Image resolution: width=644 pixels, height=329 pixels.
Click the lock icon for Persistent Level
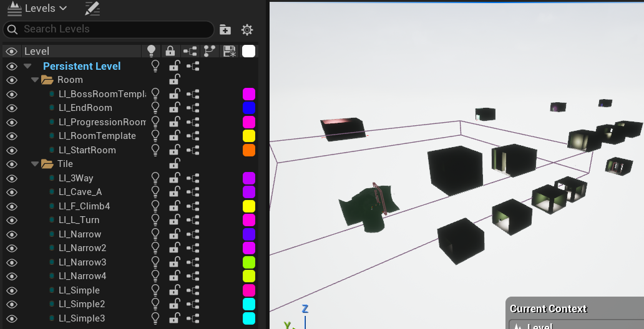coord(175,66)
